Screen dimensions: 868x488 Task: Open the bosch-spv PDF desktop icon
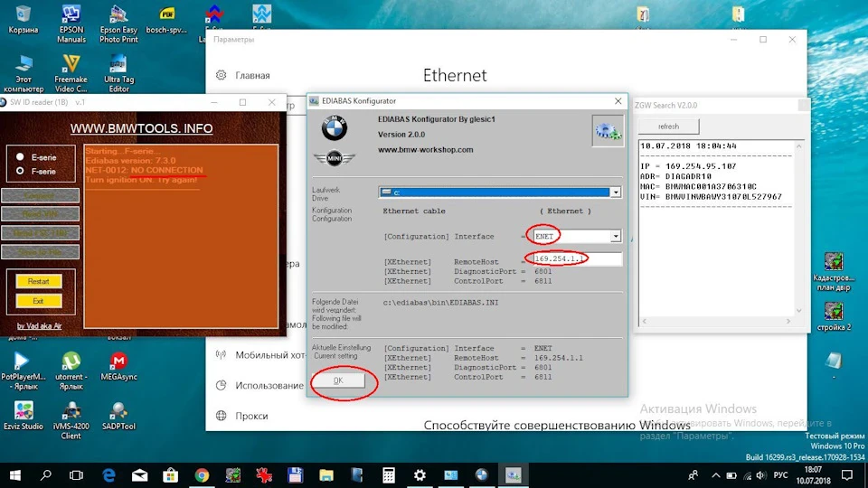pyautogui.click(x=166, y=19)
